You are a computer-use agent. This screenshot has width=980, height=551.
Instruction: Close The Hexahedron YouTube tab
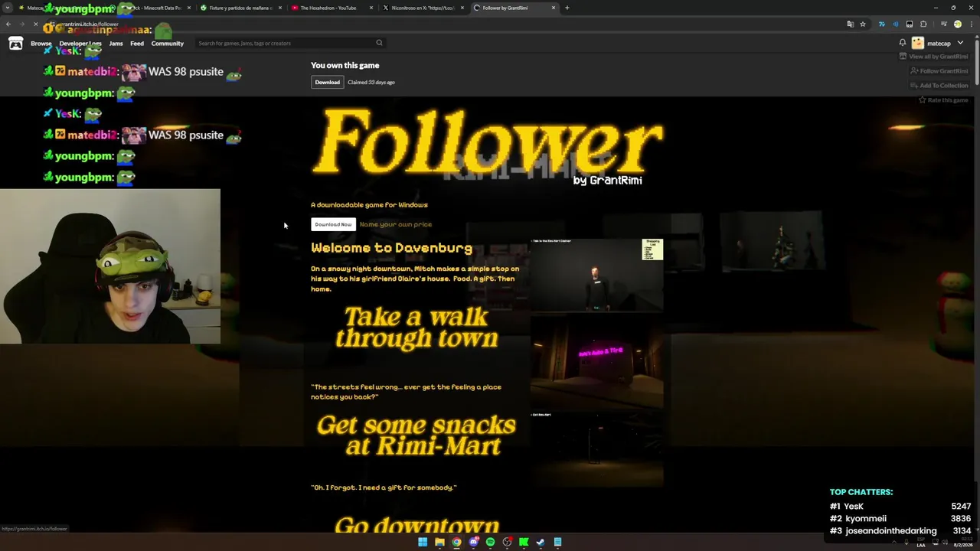372,8
